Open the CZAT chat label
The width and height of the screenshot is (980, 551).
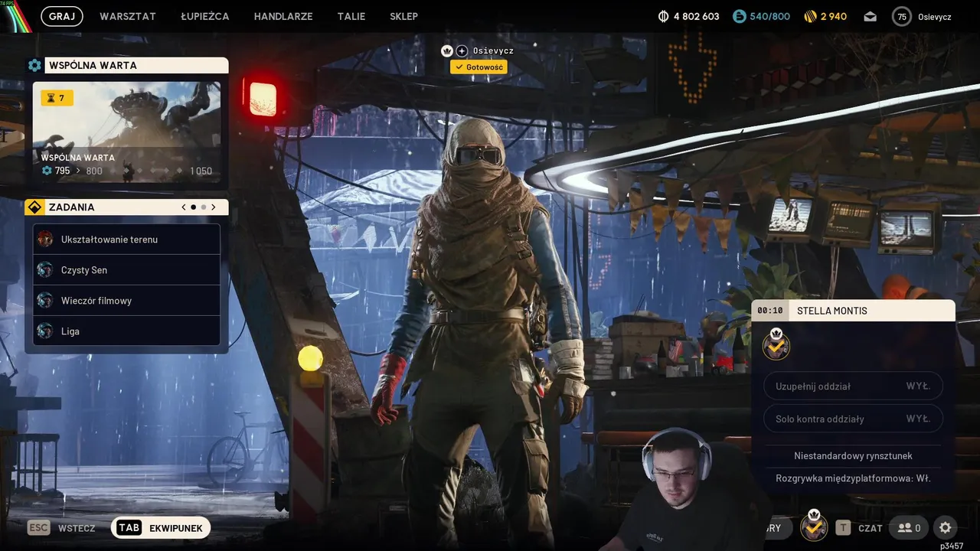871,528
